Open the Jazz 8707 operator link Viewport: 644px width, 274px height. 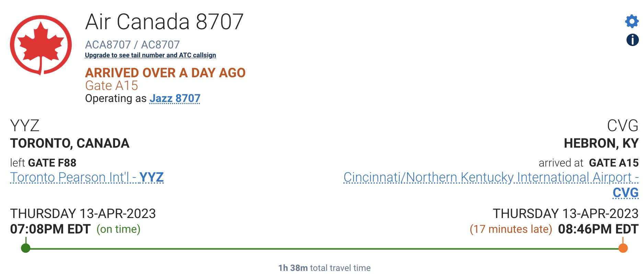click(x=175, y=99)
